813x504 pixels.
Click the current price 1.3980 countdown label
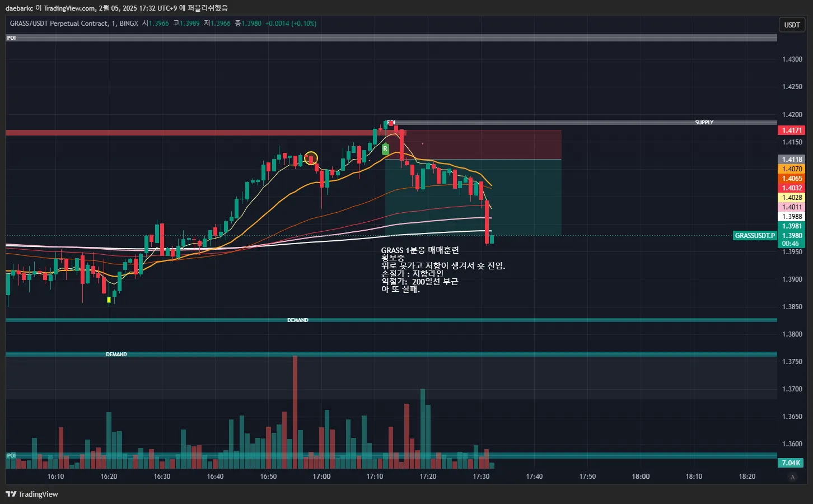(792, 240)
